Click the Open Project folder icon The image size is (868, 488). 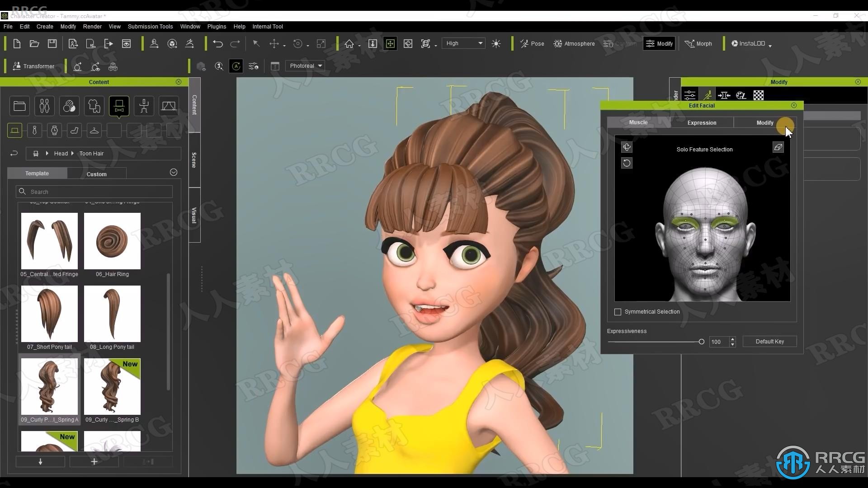pos(34,43)
